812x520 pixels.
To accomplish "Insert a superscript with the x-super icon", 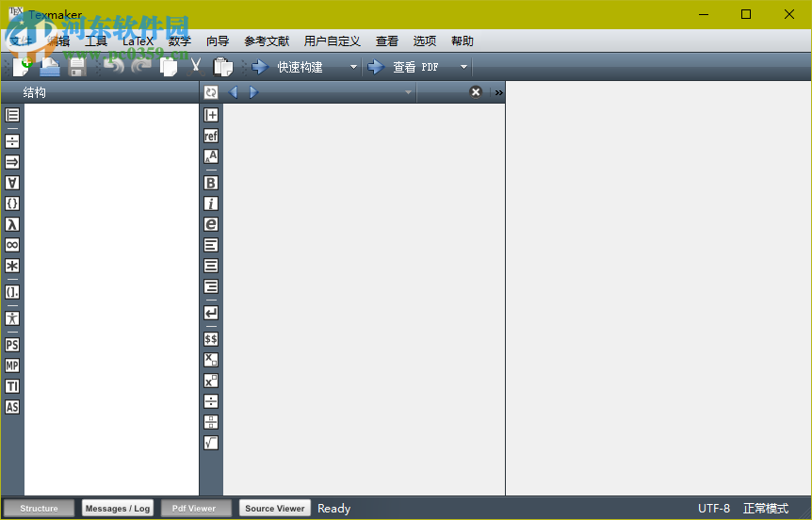I will pos(211,381).
